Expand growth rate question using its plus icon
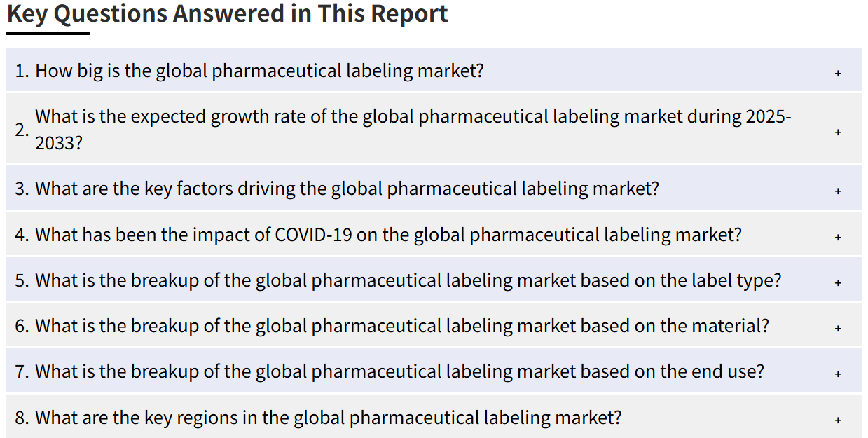This screenshot has height=438, width=868. coord(838,132)
